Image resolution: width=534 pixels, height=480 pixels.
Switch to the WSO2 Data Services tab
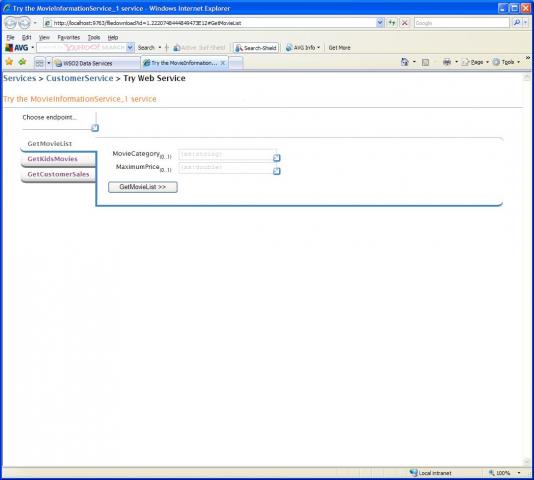tap(96, 63)
